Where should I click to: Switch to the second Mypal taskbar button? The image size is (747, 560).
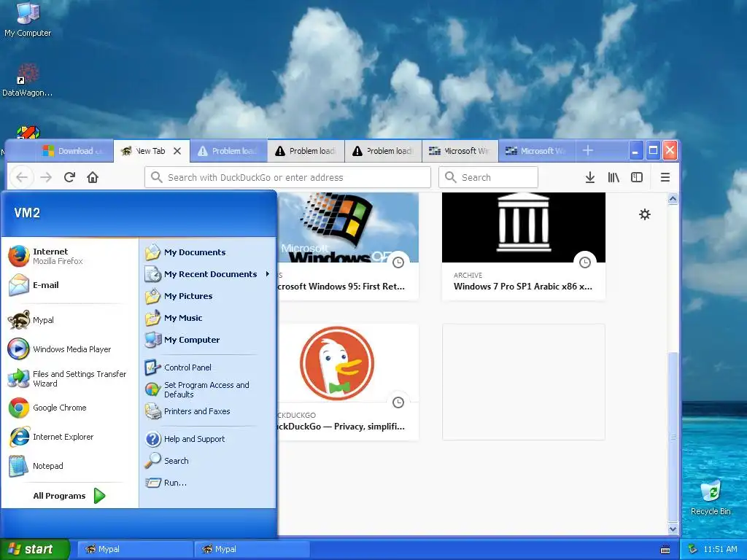tap(252, 549)
